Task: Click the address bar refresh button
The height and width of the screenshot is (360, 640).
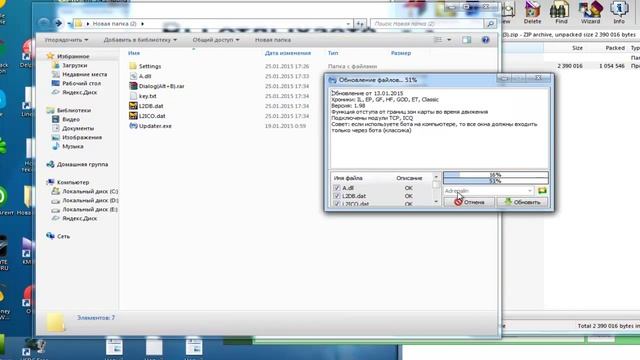Action: click(x=360, y=24)
